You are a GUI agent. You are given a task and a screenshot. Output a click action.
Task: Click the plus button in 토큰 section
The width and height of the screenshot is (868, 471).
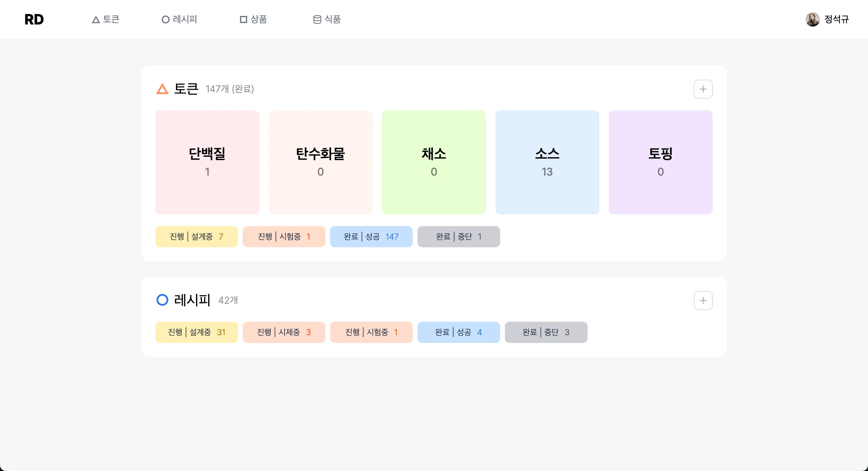pos(703,89)
